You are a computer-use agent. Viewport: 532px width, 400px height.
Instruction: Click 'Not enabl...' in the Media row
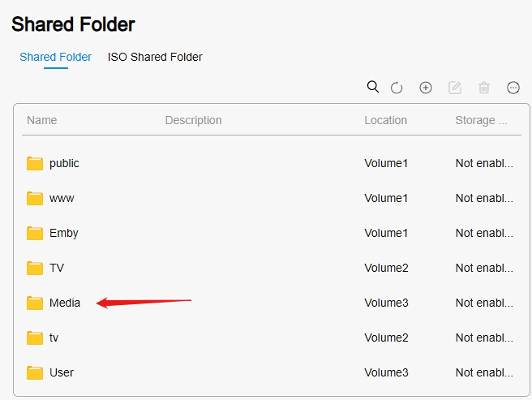[x=484, y=303]
